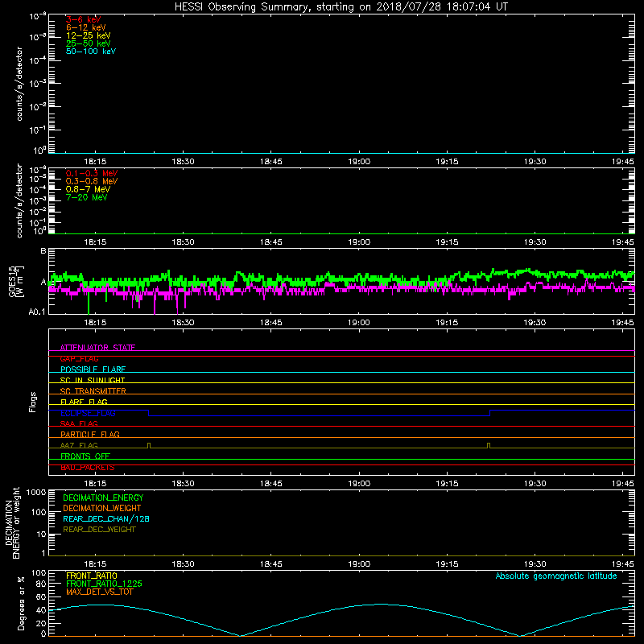
Task: Click the MAX_DET_VS_TOT legend label
Action: coord(99,592)
